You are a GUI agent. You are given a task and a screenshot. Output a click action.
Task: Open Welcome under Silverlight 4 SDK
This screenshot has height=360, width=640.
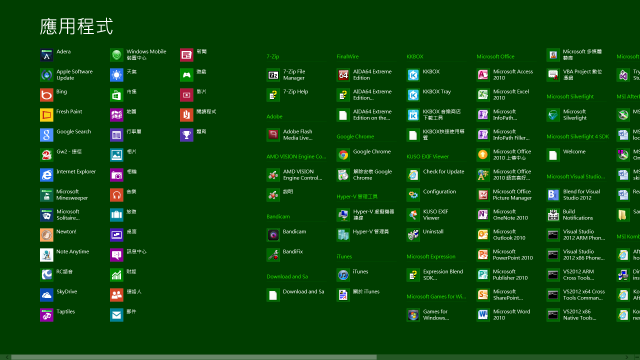click(x=553, y=155)
